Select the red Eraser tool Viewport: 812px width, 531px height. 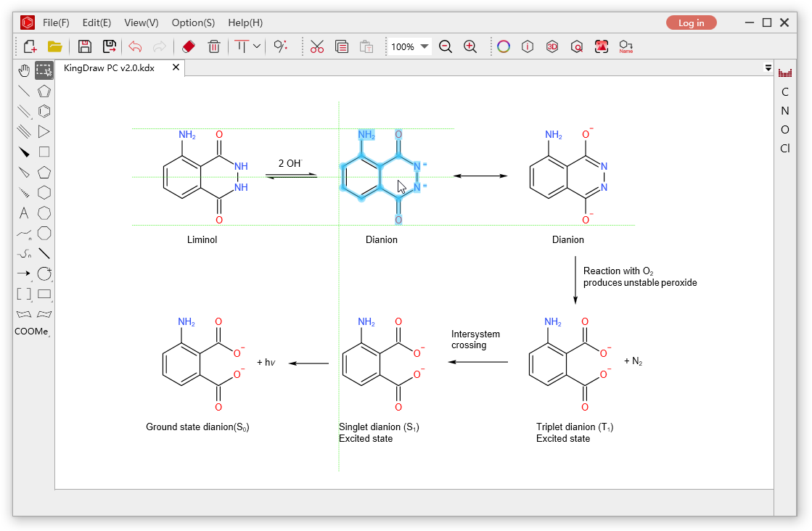coord(189,46)
